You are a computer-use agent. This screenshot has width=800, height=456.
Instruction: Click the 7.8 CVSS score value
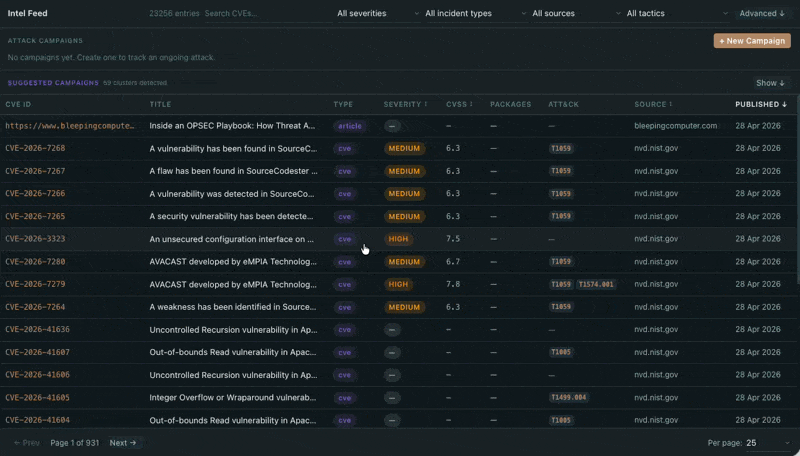[x=453, y=284]
